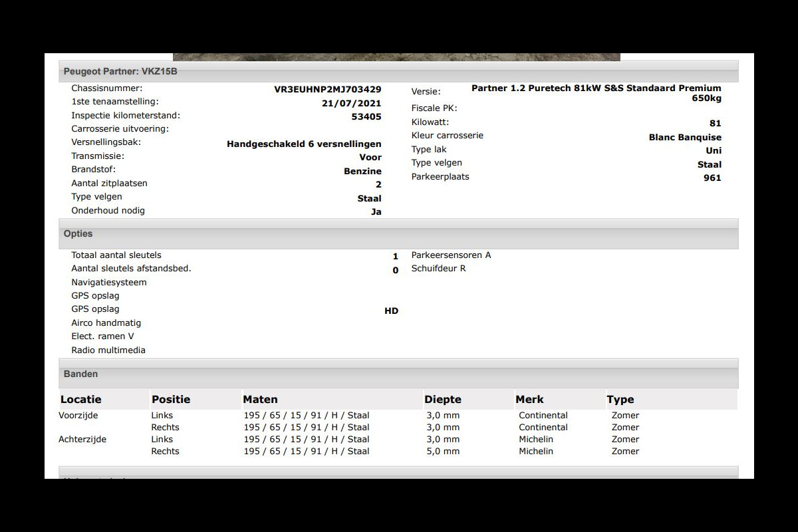The width and height of the screenshot is (798, 532).
Task: Click the Blanc Banquise colour value
Action: [x=685, y=138]
